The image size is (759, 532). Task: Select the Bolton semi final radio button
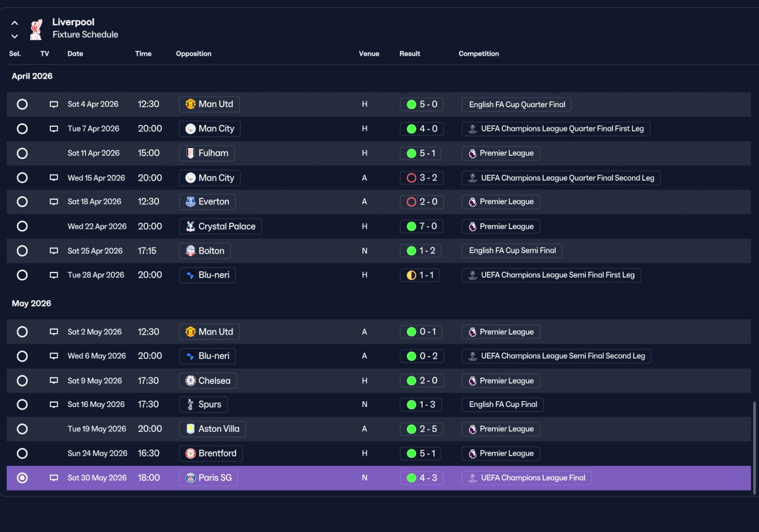pos(22,251)
